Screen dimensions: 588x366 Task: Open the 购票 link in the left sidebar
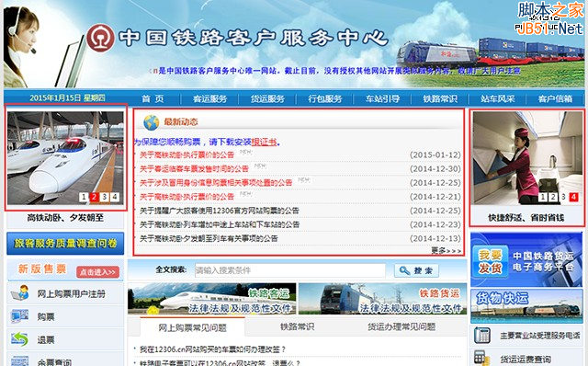pyautogui.click(x=46, y=317)
